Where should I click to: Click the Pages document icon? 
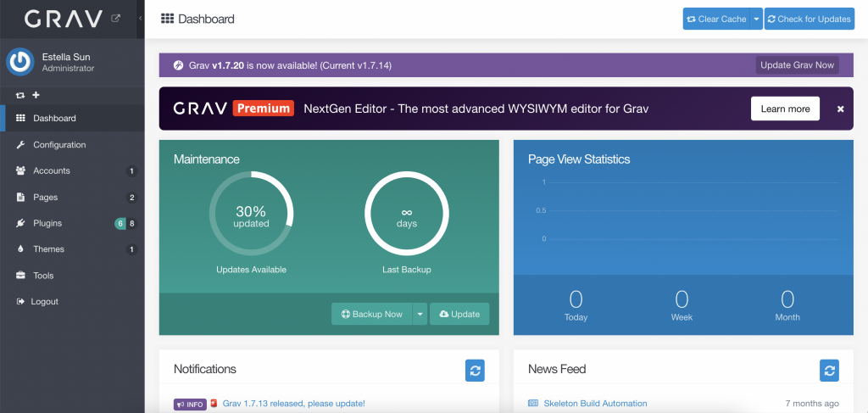(20, 197)
